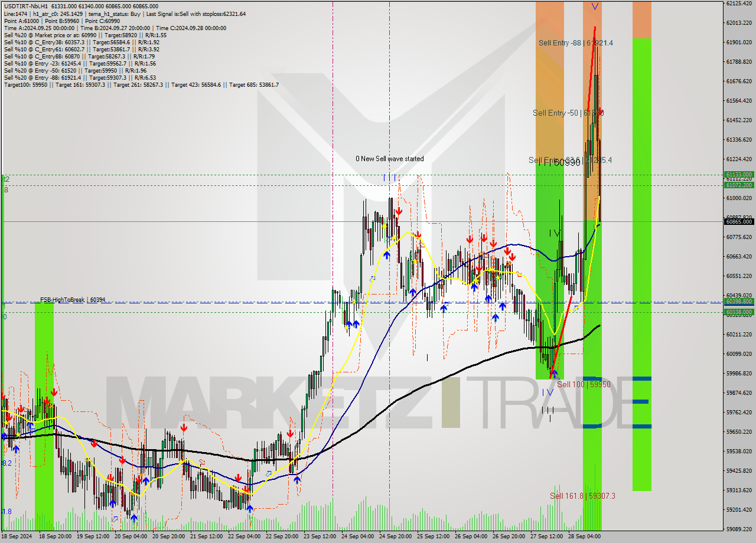Click 61676.620 on the price axis
756x543 pixels.
tap(739, 81)
